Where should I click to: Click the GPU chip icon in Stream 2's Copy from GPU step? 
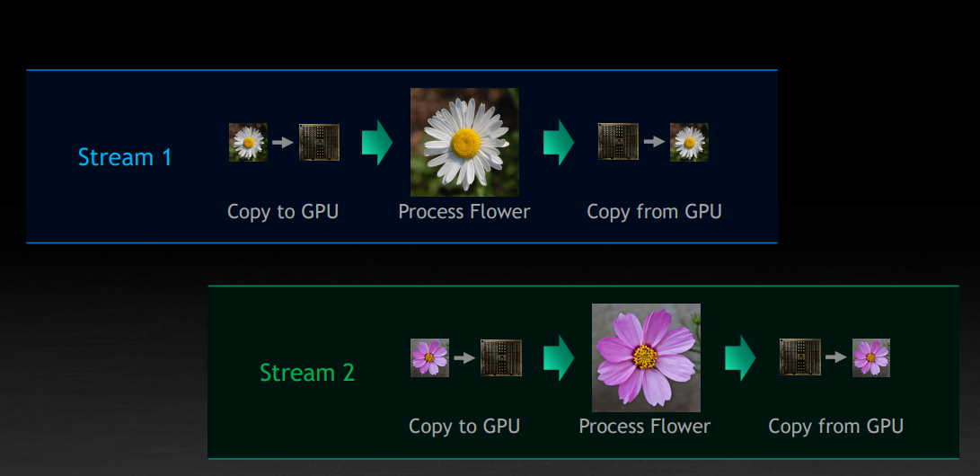coord(800,357)
